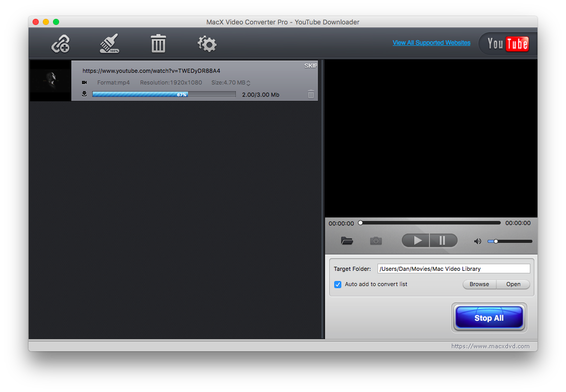This screenshot has height=392, width=566.
Task: Click the Format:mp4 label
Action: pyautogui.click(x=113, y=82)
